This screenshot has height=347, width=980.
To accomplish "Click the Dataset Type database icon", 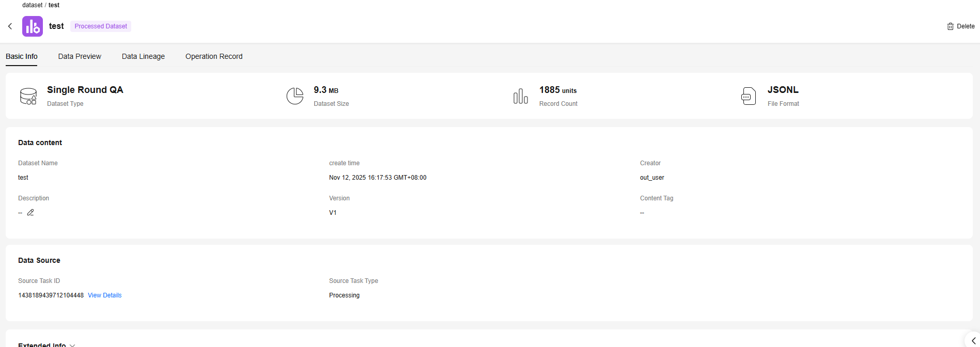I will click(28, 96).
